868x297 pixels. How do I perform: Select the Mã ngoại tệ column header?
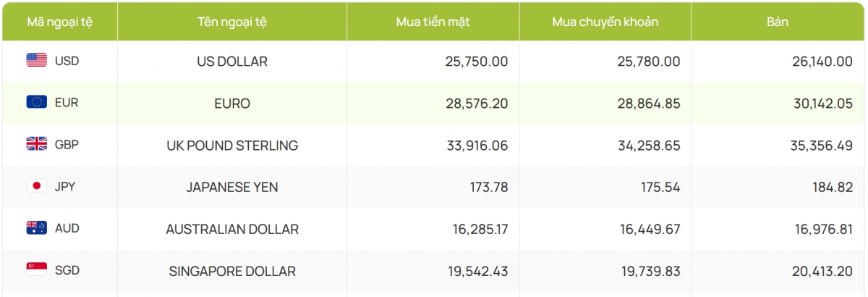[60, 22]
